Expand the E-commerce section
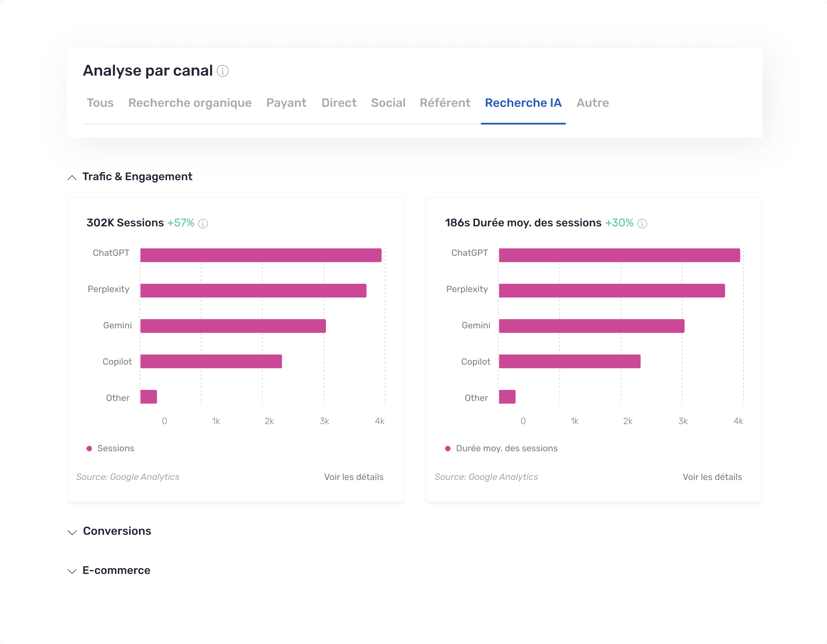Viewport: 827px width, 644px height. tap(72, 571)
